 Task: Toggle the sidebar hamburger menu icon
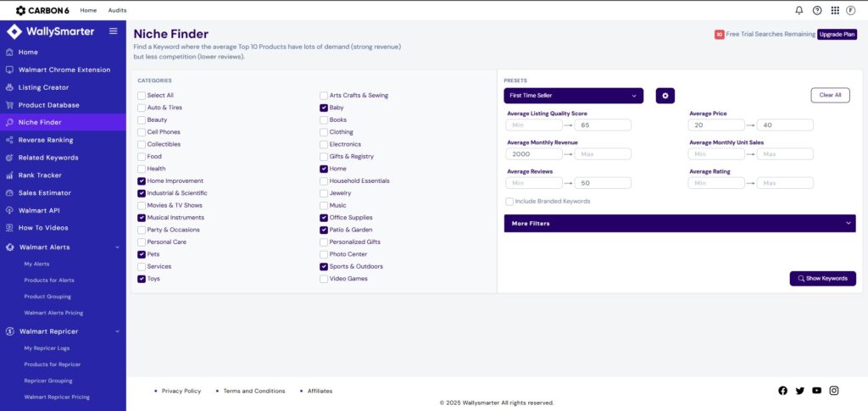(113, 31)
